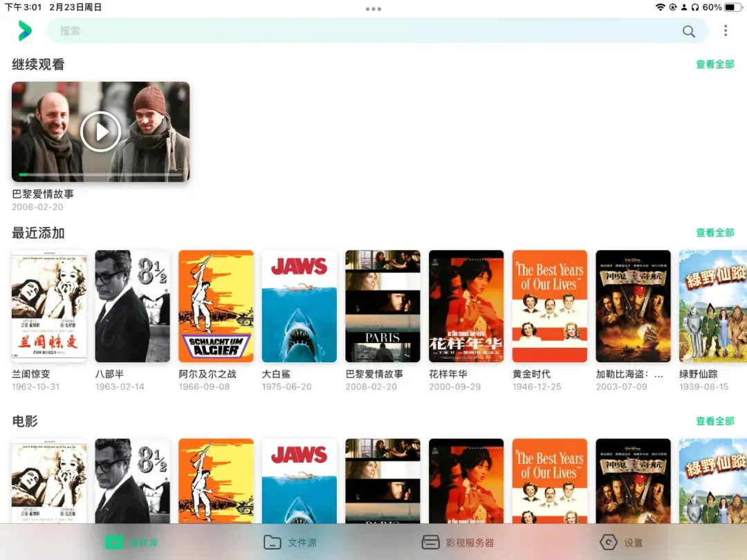Click the headphones status icon

point(694,7)
